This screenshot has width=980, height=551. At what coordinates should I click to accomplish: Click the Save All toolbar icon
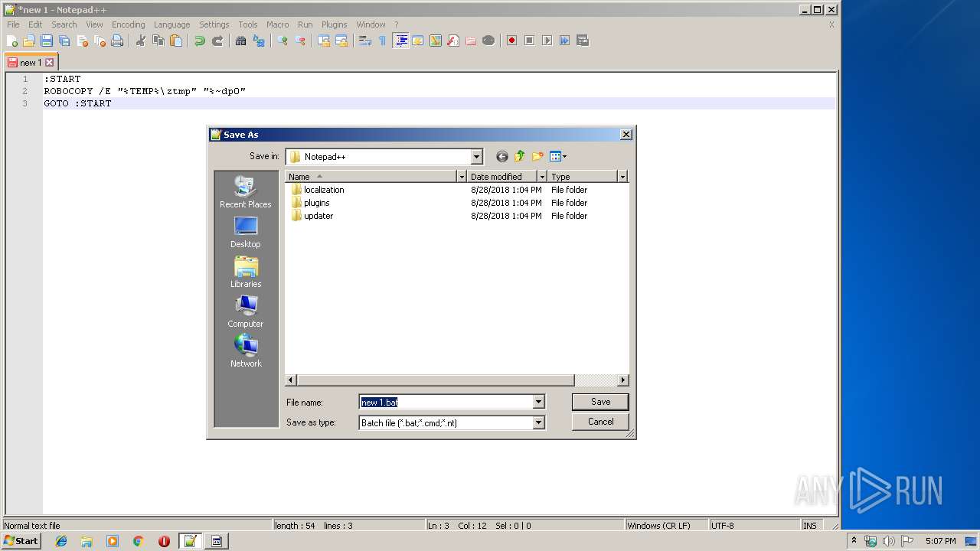[64, 41]
